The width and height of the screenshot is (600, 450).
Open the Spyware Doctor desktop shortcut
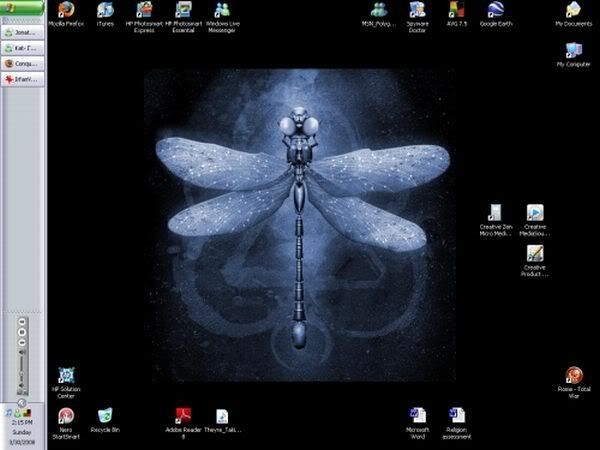[417, 17]
